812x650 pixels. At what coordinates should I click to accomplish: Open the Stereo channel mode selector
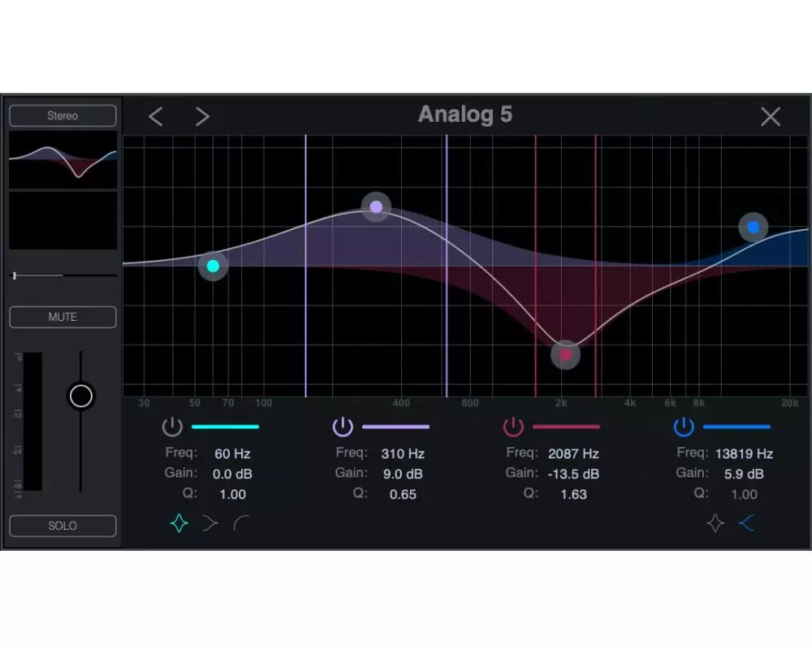(x=63, y=116)
